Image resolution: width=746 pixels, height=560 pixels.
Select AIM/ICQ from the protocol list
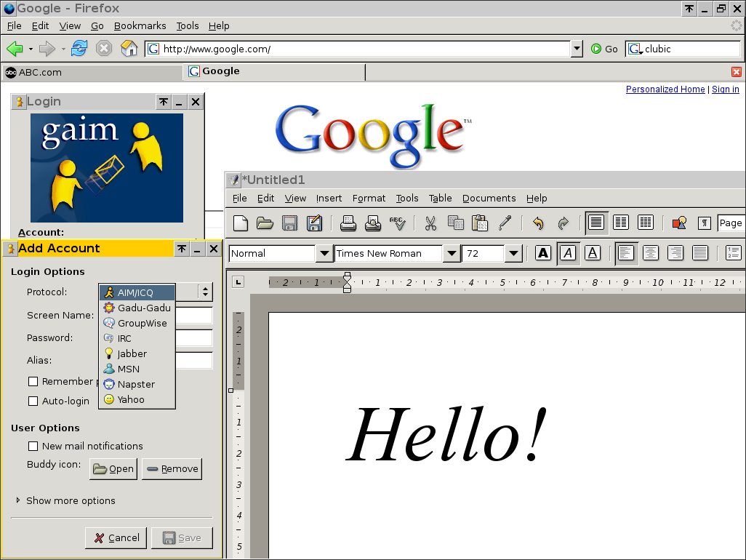pos(137,292)
